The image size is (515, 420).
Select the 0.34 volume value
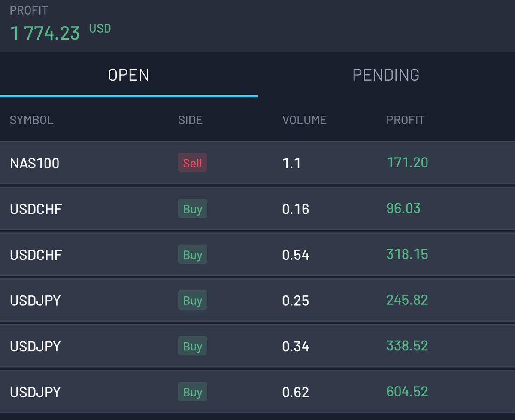(x=296, y=346)
